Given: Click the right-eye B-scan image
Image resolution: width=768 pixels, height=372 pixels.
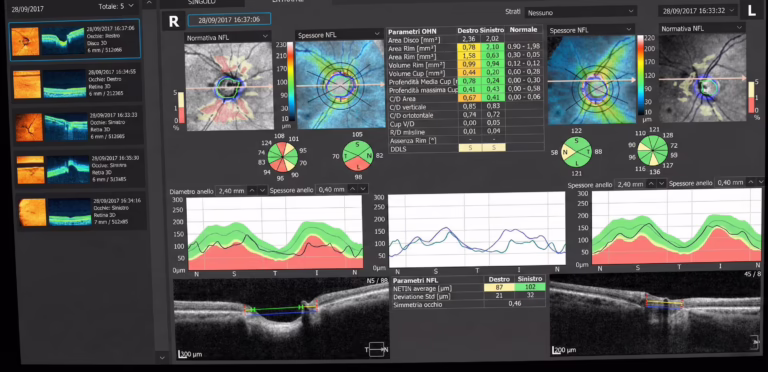Looking at the screenshot, I should click(x=282, y=318).
